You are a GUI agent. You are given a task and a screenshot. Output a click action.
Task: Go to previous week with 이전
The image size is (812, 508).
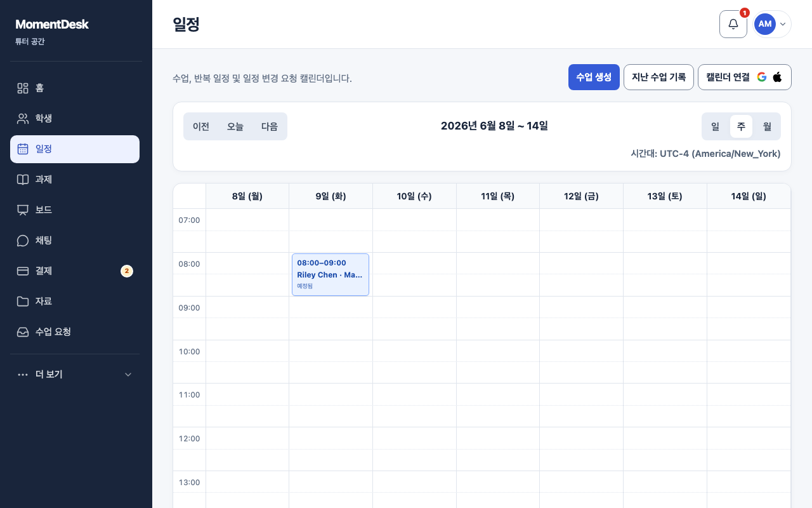[201, 126]
